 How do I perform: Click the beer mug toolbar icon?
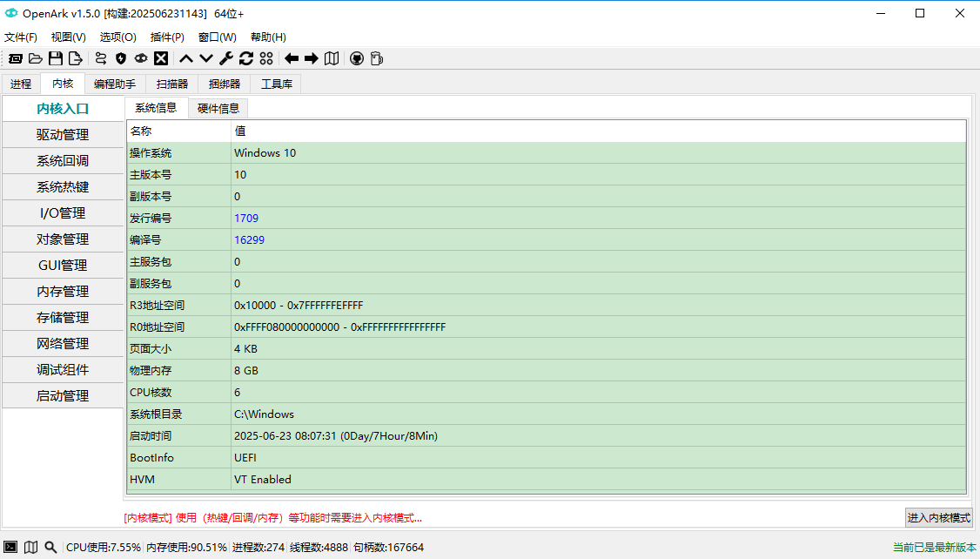click(x=376, y=58)
